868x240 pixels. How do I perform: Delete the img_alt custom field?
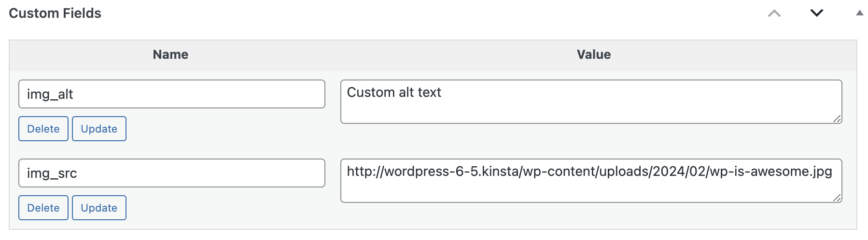(x=43, y=129)
